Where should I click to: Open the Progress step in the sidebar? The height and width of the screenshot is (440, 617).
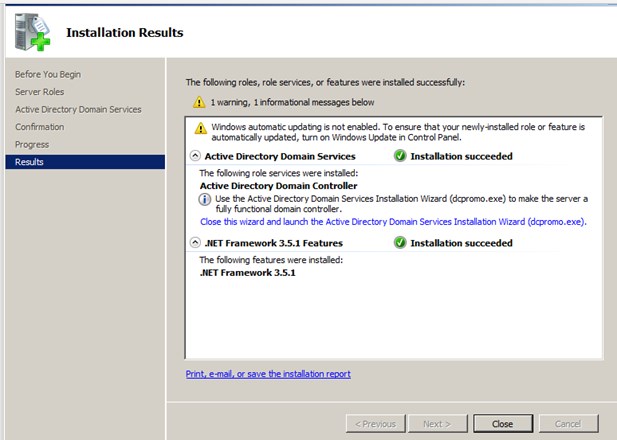pos(32,144)
